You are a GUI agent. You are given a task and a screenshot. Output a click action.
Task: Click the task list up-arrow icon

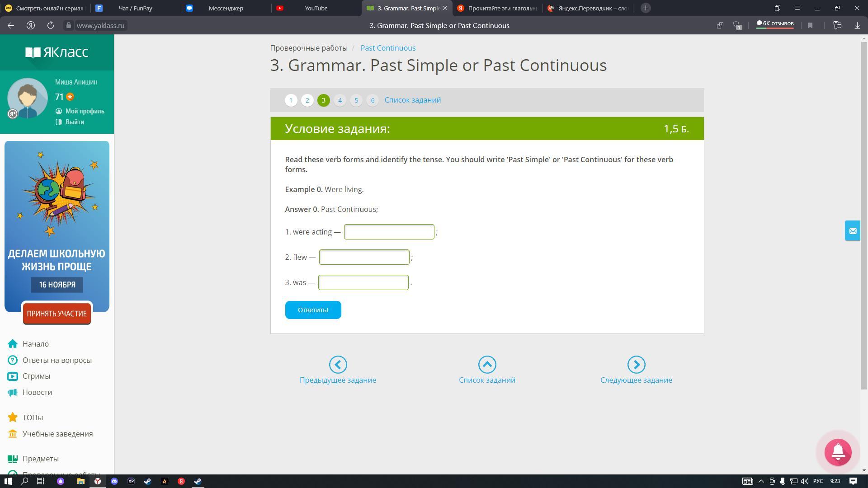pyautogui.click(x=487, y=365)
